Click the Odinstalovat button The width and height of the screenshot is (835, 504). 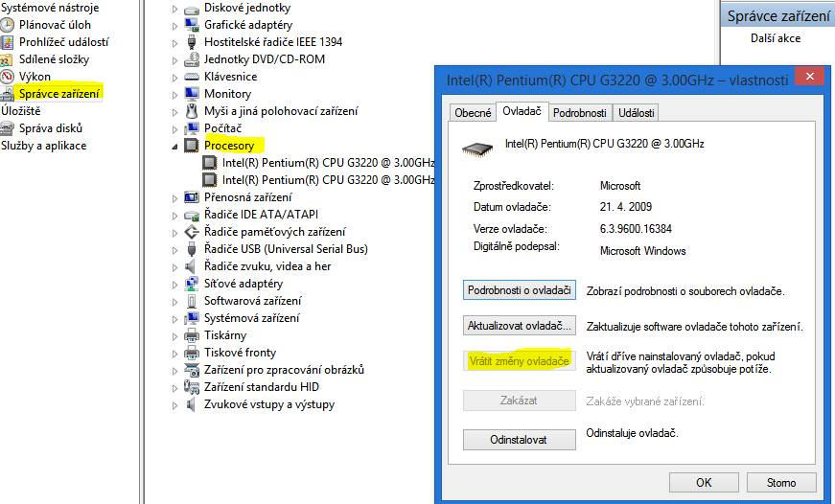(520, 440)
